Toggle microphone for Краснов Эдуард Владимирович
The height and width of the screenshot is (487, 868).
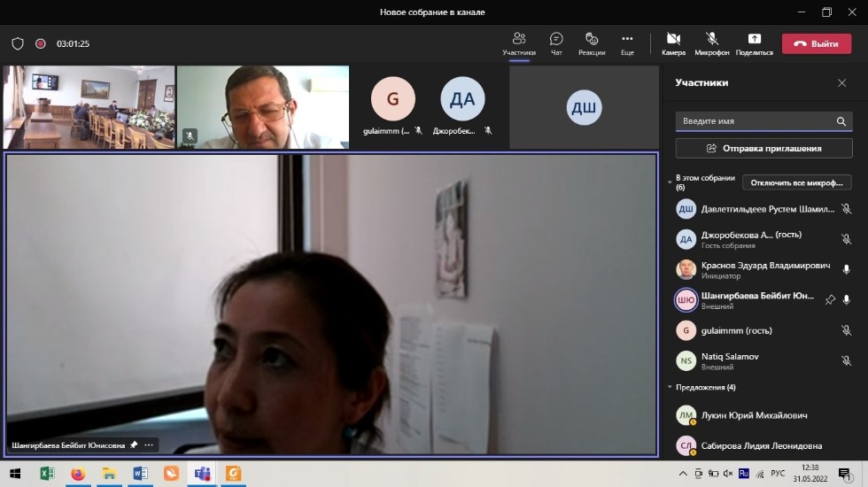click(x=846, y=269)
